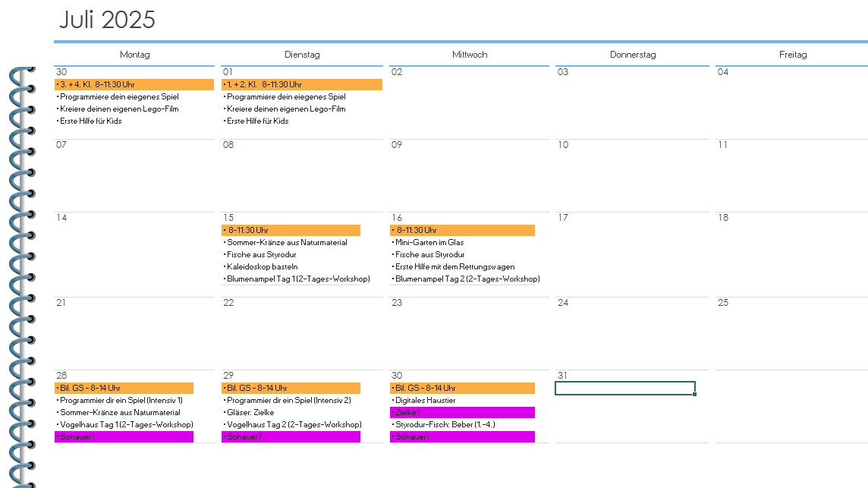
Task: Select the Donnerstag column header
Action: click(633, 55)
